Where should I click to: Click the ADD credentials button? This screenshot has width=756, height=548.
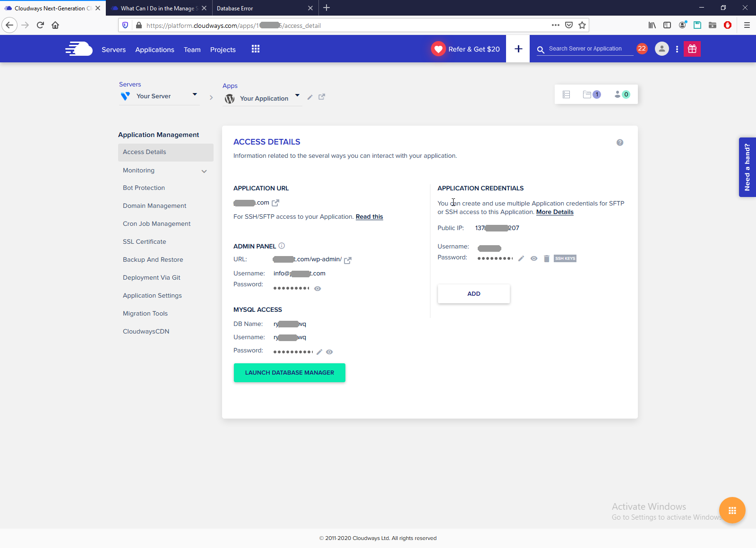(473, 294)
